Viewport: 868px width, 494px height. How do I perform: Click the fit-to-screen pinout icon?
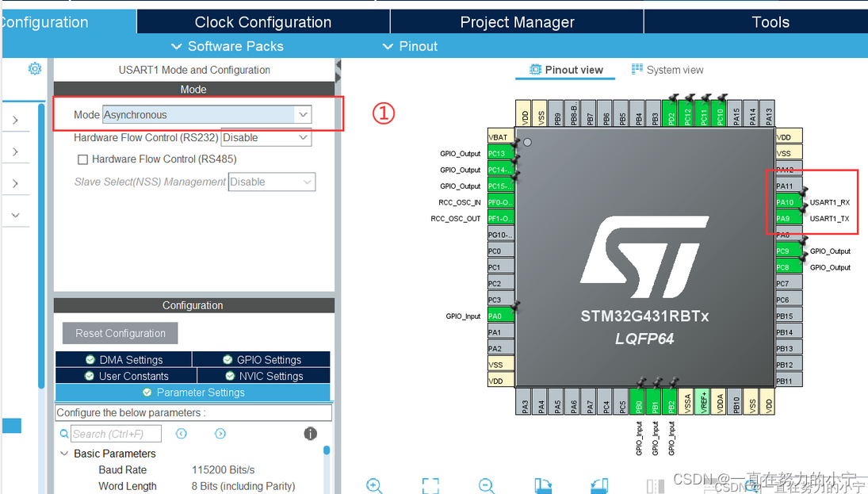[x=430, y=486]
